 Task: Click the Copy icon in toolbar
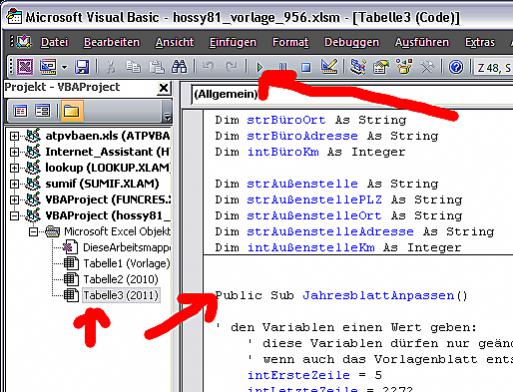[x=133, y=67]
